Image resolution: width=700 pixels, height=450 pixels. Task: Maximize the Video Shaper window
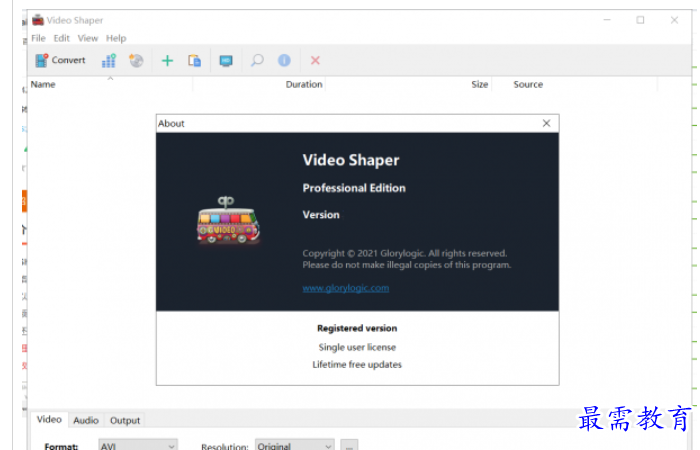click(x=640, y=20)
